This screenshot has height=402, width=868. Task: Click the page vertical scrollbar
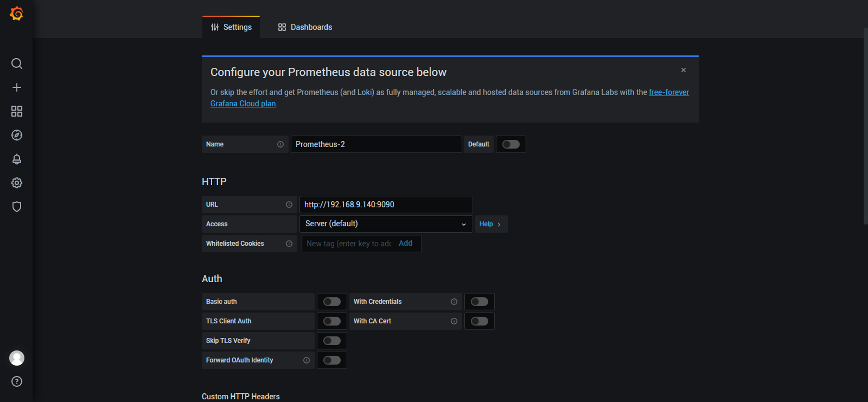coord(865,126)
